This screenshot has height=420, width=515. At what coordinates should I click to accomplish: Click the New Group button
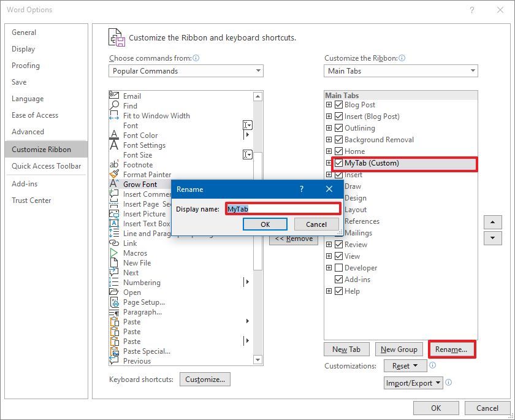click(399, 349)
